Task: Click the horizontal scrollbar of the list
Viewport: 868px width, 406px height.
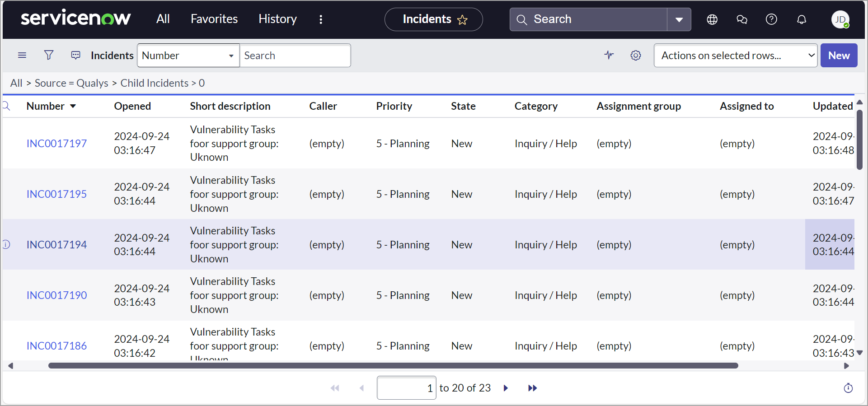Action: coord(393,365)
